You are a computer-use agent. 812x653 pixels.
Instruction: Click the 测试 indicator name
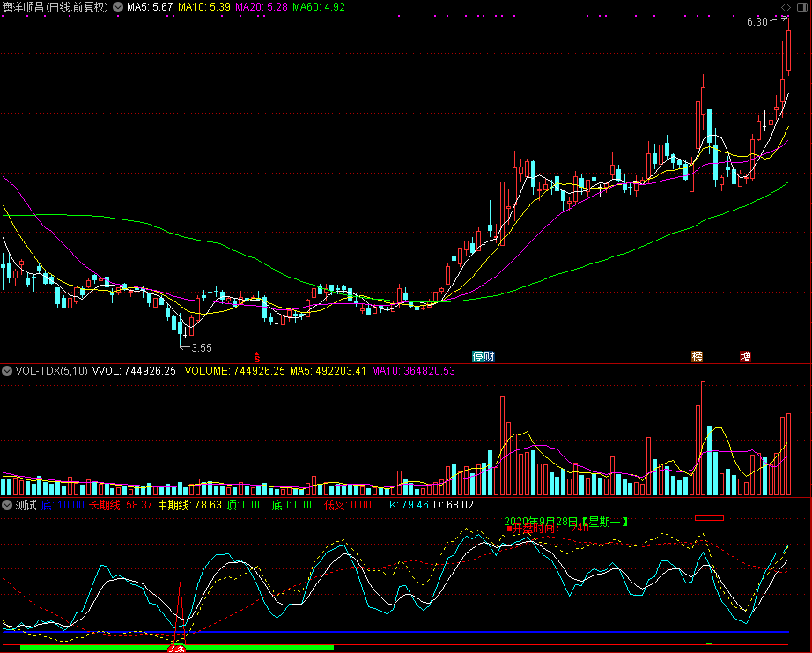click(x=26, y=505)
